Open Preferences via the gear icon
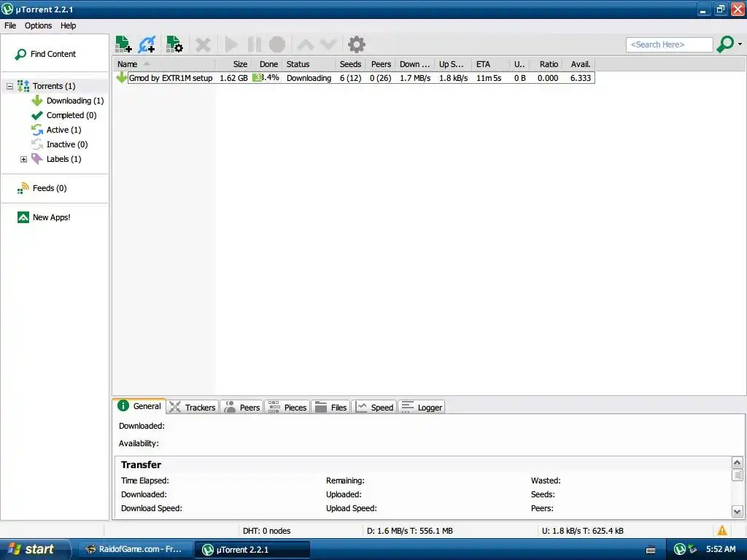Viewport: 747px width, 560px height. [356, 44]
